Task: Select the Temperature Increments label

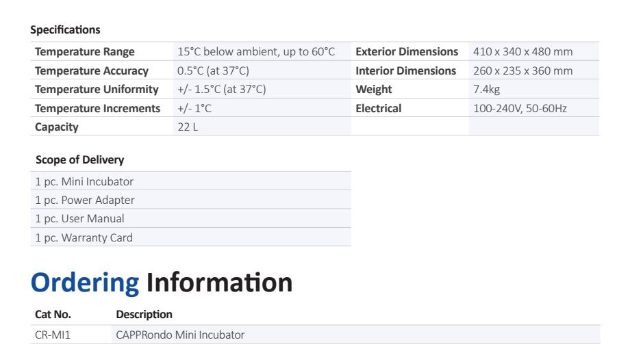Action: [97, 109]
